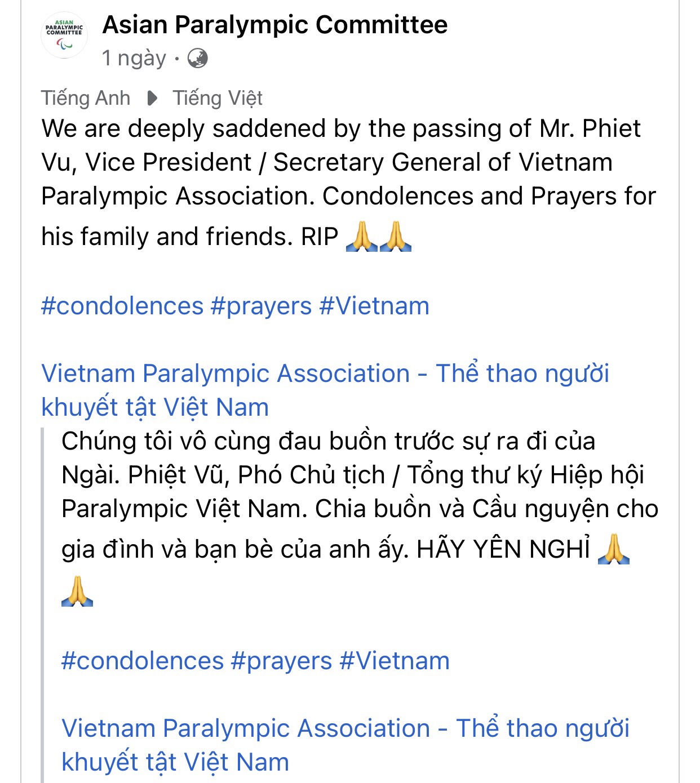Open the first #Vietnam hashtag

tap(374, 306)
